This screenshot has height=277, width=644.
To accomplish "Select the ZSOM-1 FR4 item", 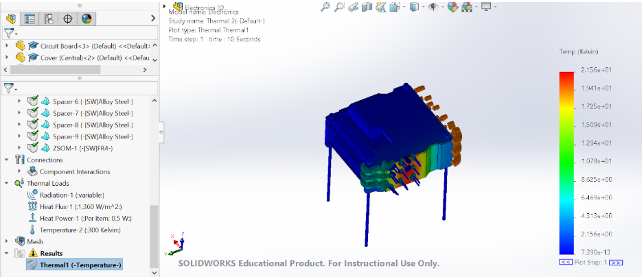I will pos(83,148).
